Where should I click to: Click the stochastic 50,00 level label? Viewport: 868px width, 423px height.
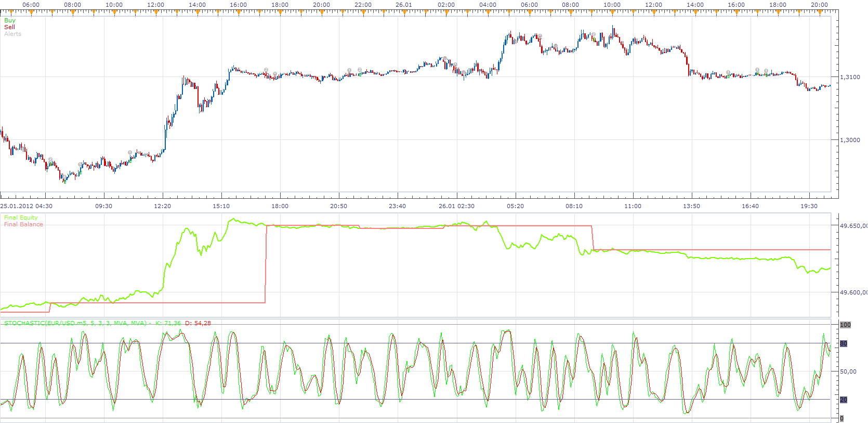(x=848, y=371)
